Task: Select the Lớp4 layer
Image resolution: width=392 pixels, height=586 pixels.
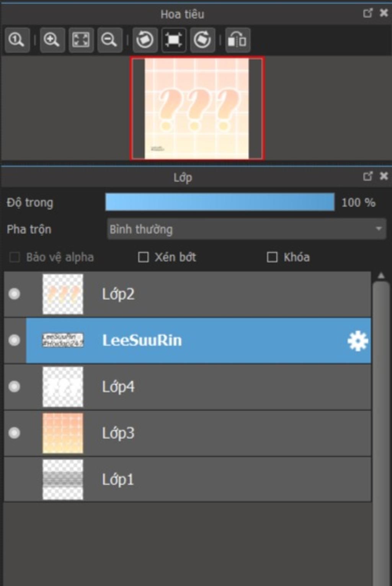Action: click(188, 387)
